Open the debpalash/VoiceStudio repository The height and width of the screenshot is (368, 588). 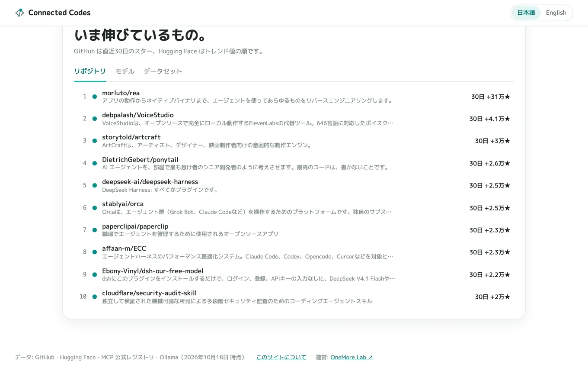[x=138, y=115]
